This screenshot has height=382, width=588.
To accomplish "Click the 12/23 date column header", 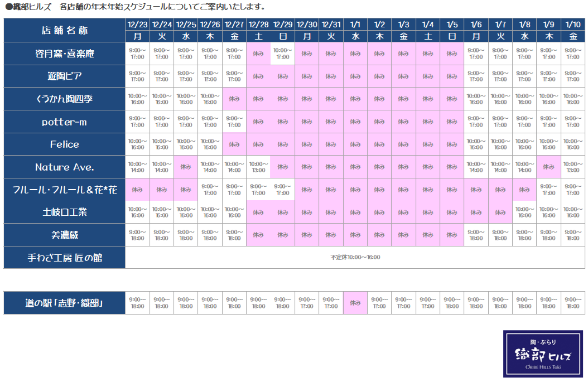I will click(137, 25).
